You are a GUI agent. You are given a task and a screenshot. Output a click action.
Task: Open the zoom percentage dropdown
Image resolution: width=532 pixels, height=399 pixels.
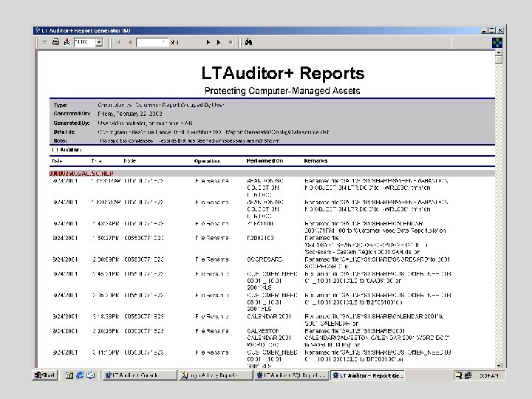tap(99, 42)
